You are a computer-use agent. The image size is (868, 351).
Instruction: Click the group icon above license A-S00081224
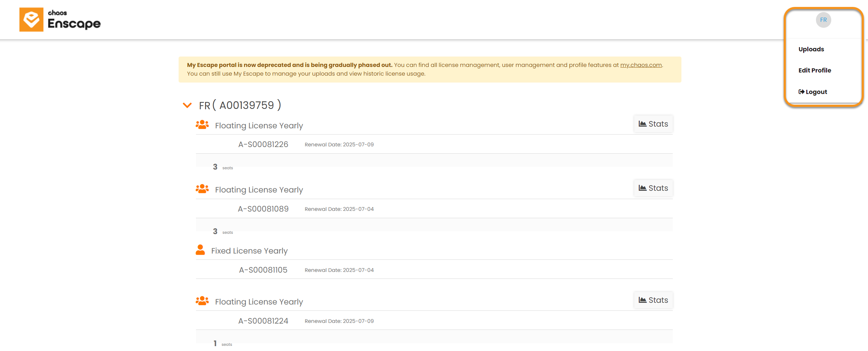pyautogui.click(x=202, y=301)
